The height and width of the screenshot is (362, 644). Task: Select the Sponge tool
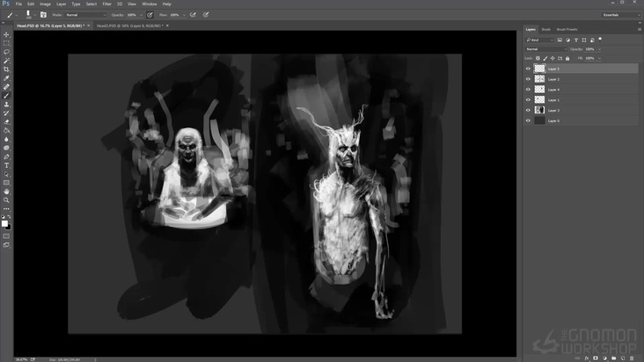click(6, 148)
